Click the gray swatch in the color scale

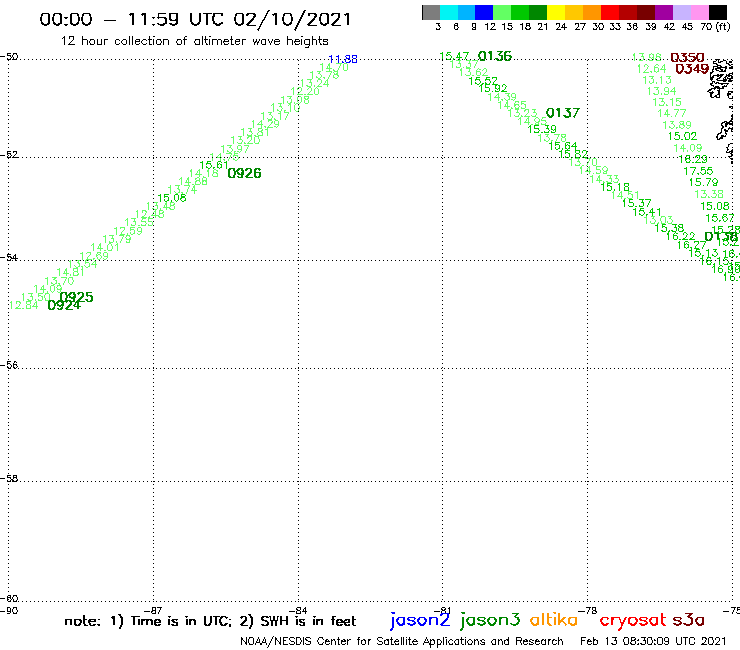[x=431, y=12]
